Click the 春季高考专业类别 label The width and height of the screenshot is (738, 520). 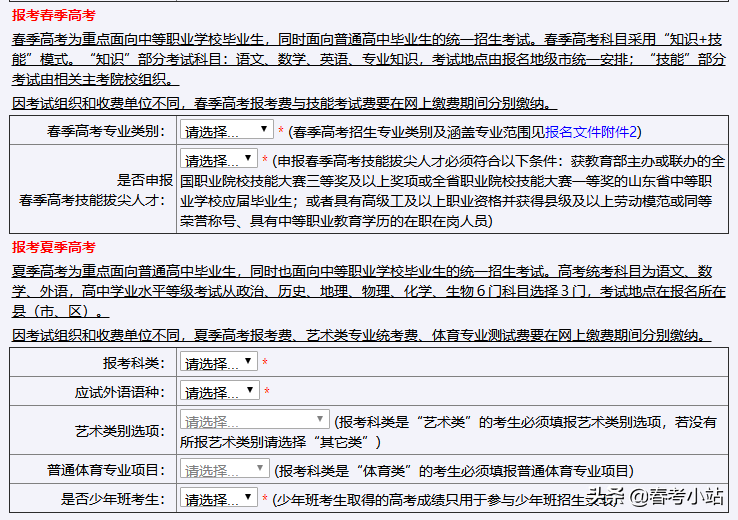coord(106,131)
